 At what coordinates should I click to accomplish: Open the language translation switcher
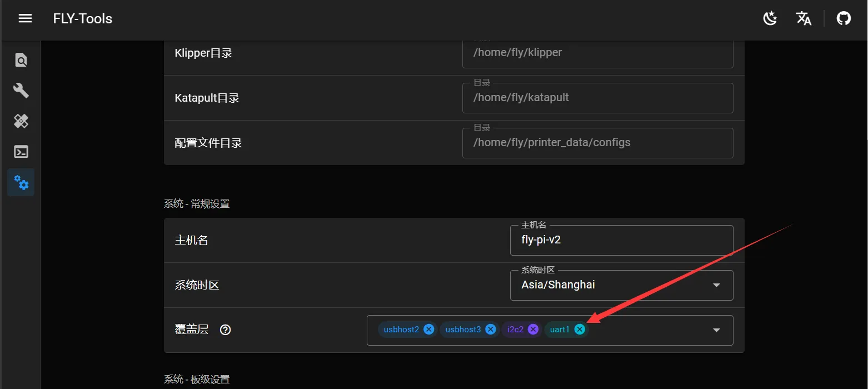click(x=804, y=18)
